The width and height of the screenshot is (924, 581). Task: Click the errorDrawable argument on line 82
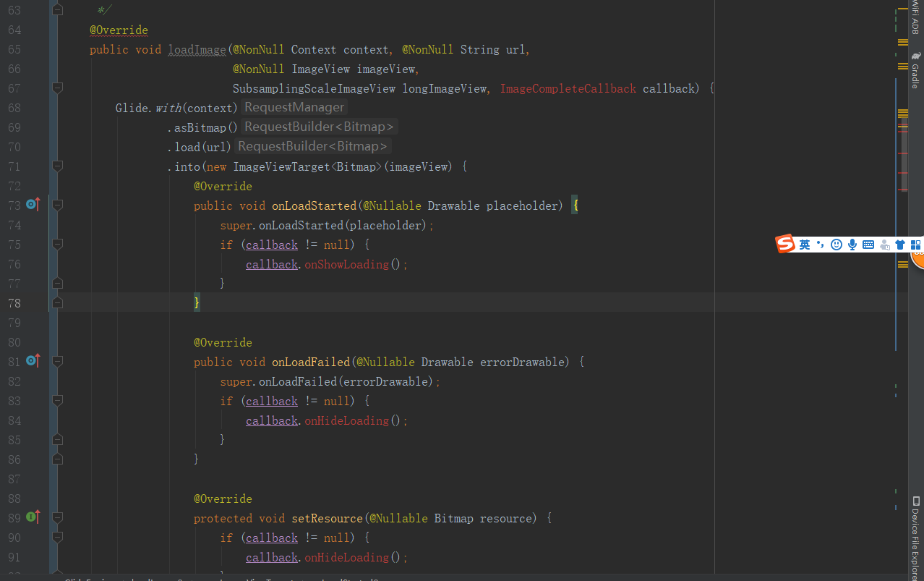pos(384,381)
